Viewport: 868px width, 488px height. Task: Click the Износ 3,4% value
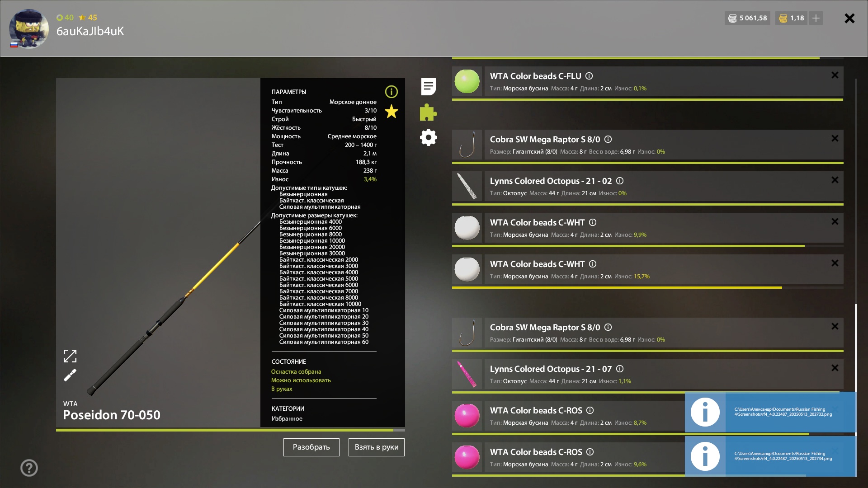(x=370, y=179)
